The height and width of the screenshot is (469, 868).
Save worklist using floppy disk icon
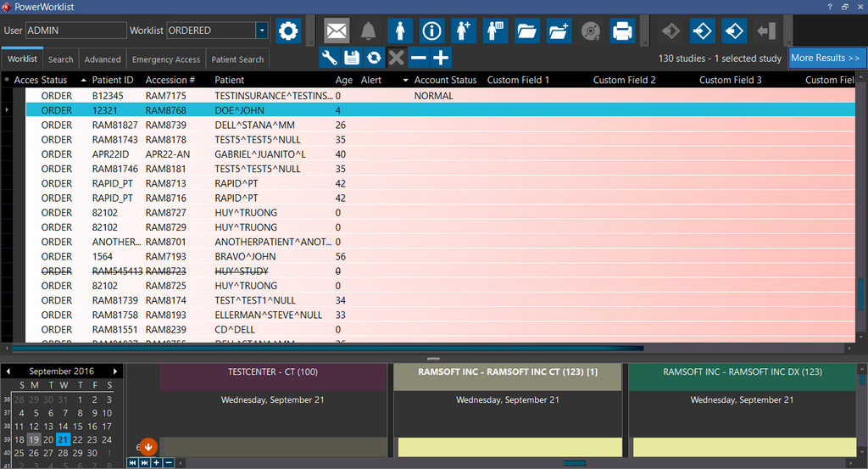(353, 58)
